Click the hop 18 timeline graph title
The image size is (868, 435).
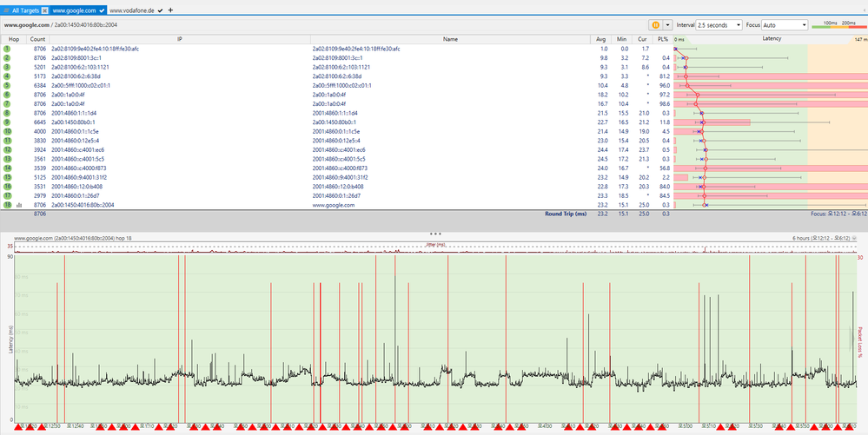(72, 238)
